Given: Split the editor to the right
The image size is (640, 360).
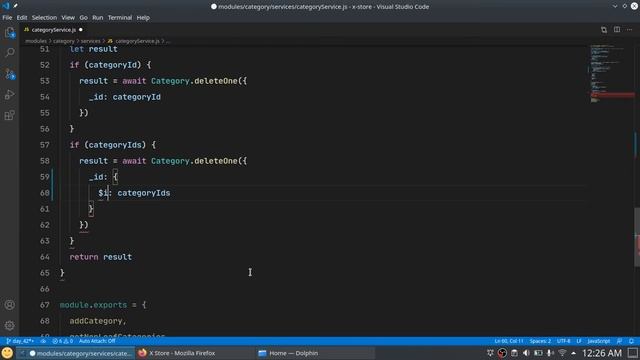Looking at the screenshot, I should coord(617,30).
